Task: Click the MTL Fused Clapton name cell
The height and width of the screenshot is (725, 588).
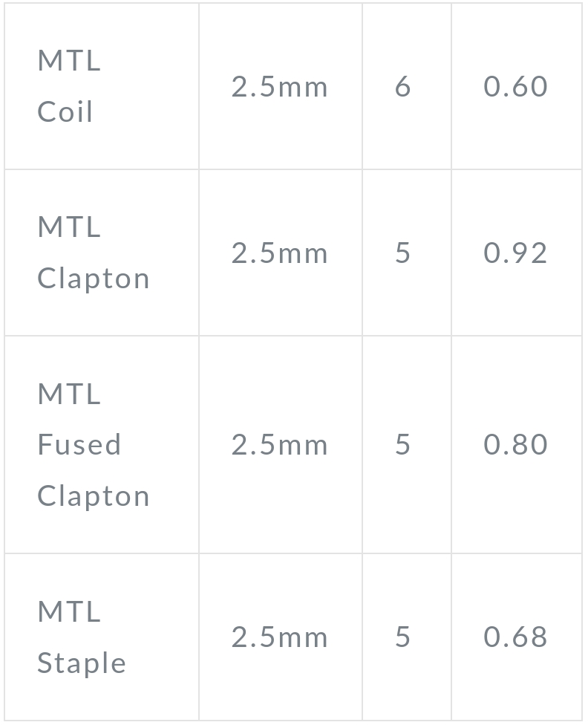Action: click(x=93, y=444)
